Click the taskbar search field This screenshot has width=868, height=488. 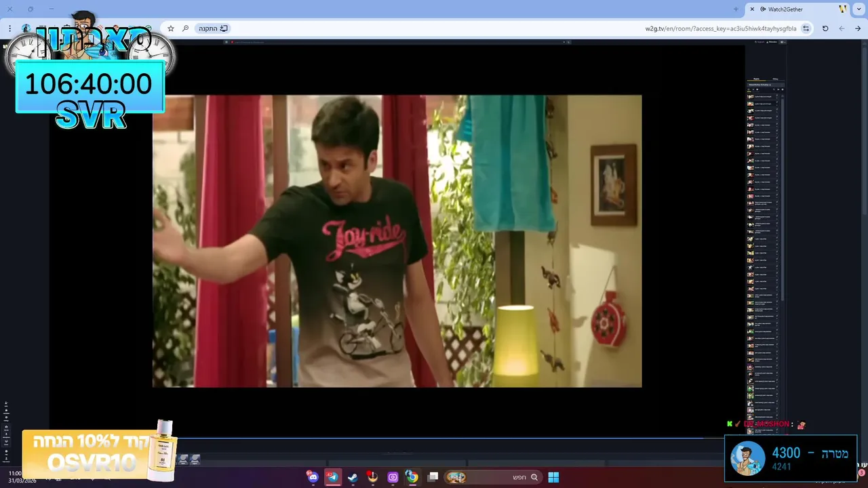(x=493, y=477)
